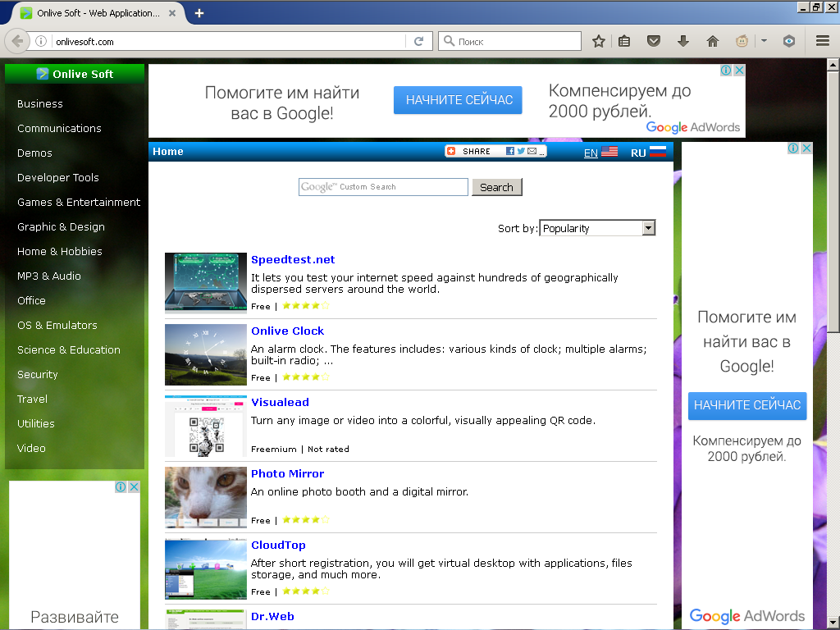
Task: Browse the Office category
Action: click(32, 301)
